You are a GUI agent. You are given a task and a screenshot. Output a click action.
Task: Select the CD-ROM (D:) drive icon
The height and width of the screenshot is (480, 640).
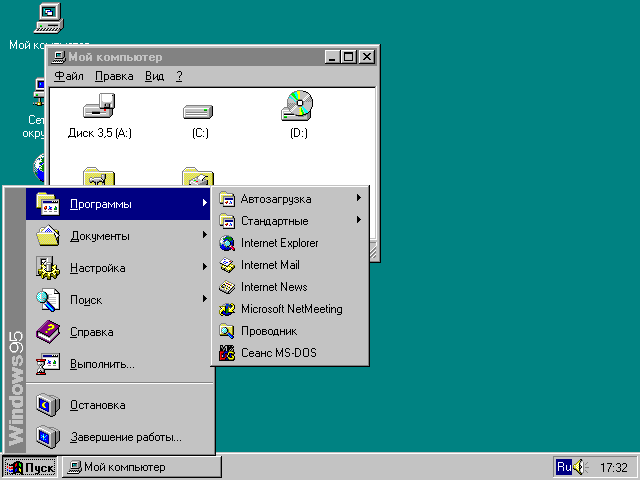298,115
